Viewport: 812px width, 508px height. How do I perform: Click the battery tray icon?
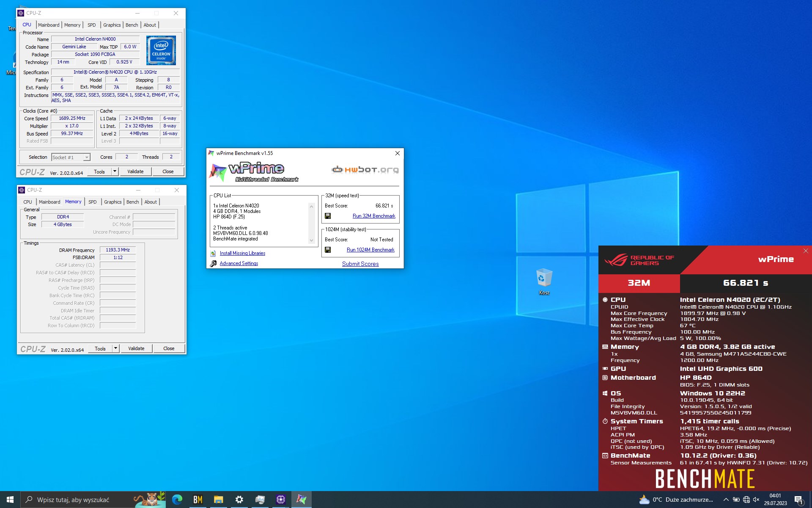coord(736,500)
